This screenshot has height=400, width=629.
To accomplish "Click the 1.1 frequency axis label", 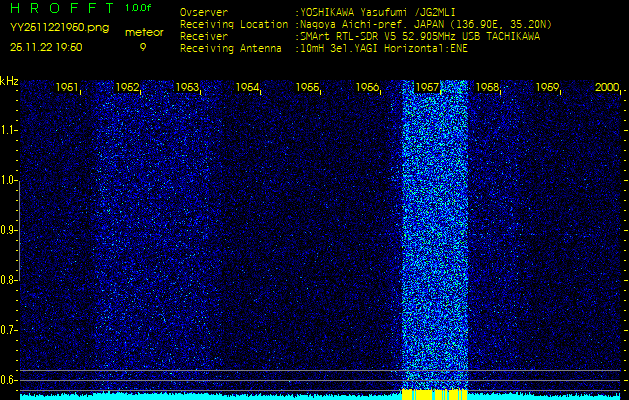I will (x=8, y=130).
